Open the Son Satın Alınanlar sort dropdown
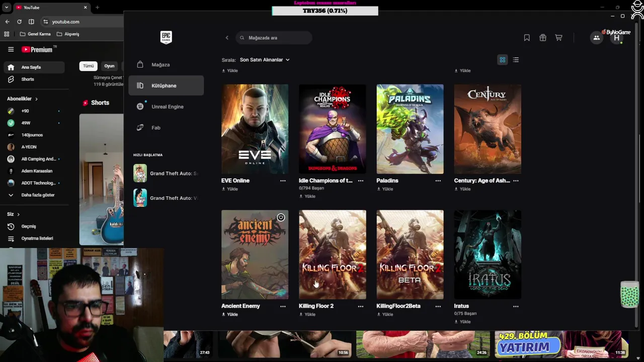Viewport: 644px width, 362px height. (x=265, y=60)
